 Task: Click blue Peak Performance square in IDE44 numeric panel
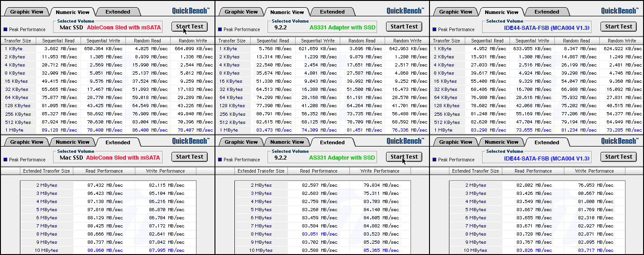[434, 29]
